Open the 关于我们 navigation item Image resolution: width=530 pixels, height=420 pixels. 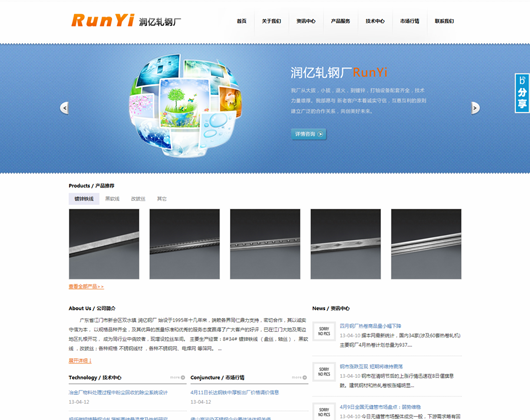[271, 21]
